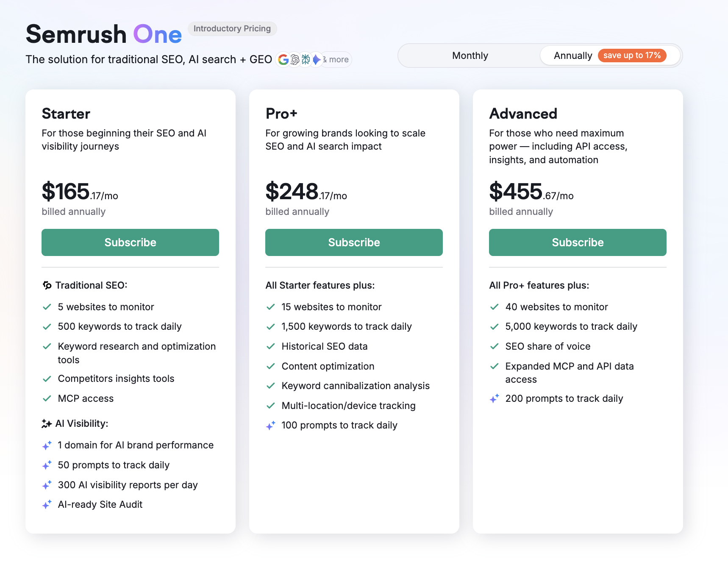Open the Pro+ plan heading
This screenshot has width=728, height=562.
[281, 114]
